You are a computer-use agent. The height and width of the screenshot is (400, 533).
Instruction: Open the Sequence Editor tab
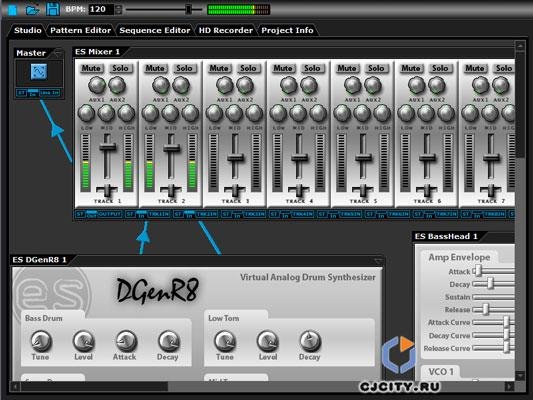click(155, 30)
